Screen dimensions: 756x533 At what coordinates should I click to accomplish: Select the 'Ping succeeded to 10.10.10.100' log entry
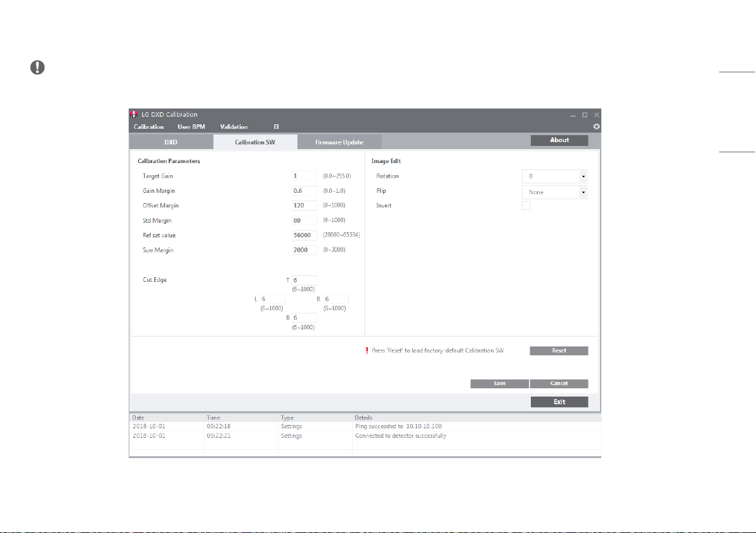pos(365,426)
